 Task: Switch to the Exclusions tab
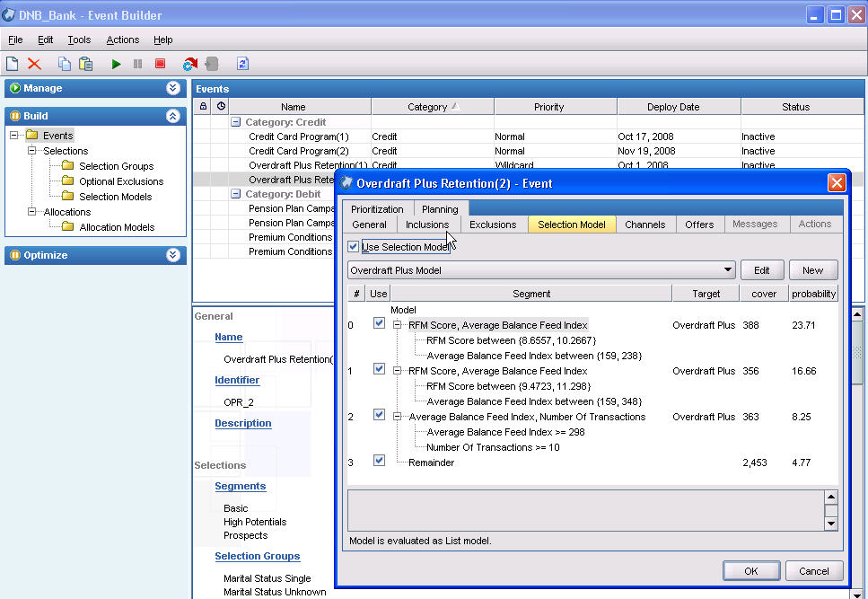493,225
